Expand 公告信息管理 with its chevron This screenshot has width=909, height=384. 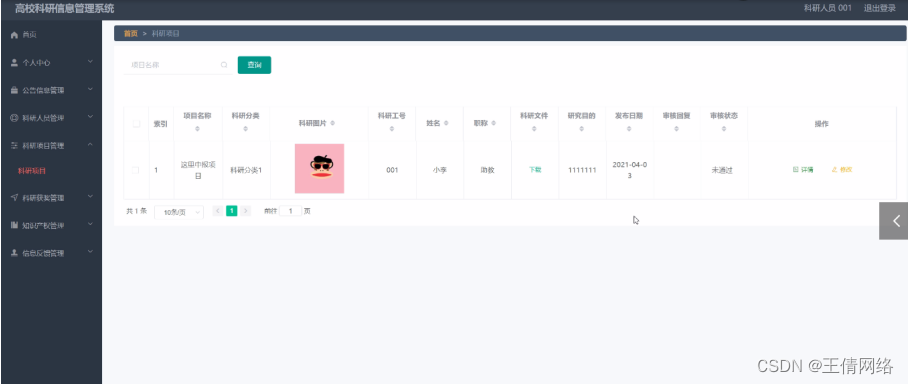click(x=90, y=89)
